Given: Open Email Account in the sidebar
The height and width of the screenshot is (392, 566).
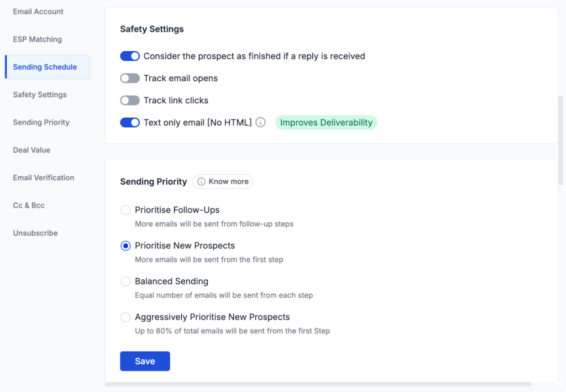Looking at the screenshot, I should point(38,12).
